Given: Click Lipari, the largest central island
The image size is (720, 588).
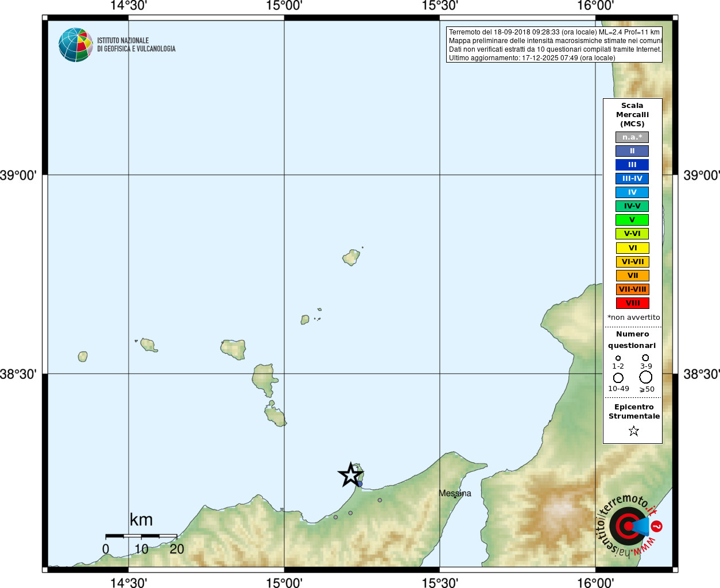Looking at the screenshot, I should pos(264,380).
